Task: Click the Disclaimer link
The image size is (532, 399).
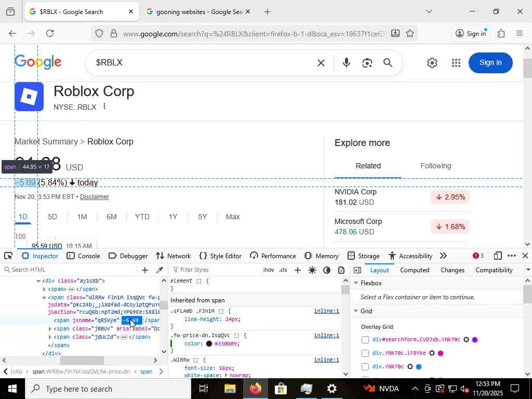Action: [95, 197]
